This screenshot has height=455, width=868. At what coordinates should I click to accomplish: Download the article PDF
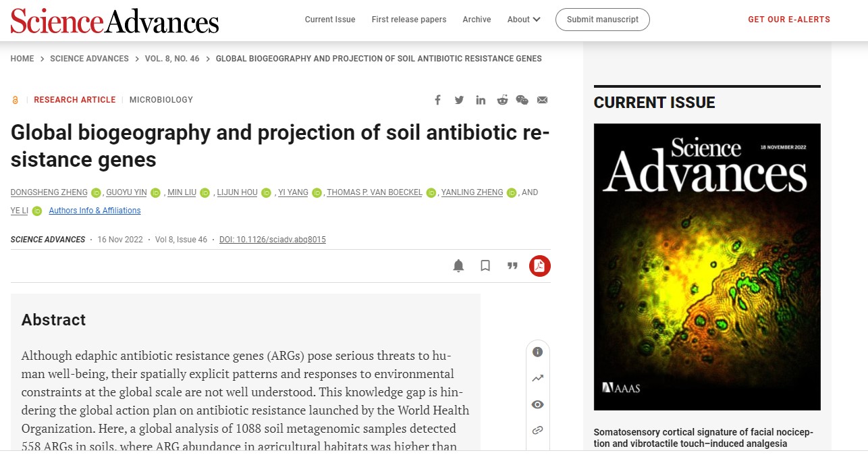pos(539,266)
